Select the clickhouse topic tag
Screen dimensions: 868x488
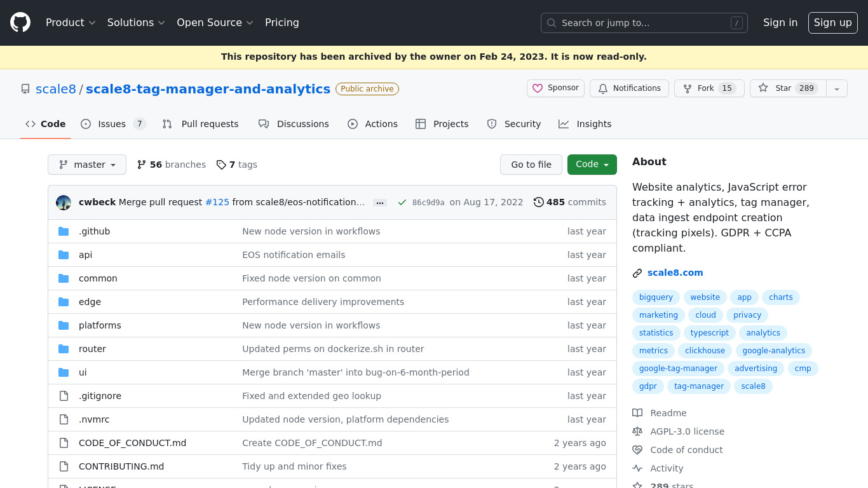[x=705, y=351]
